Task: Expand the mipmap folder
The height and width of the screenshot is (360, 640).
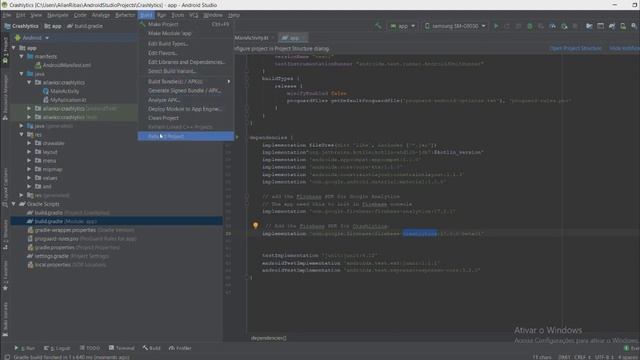Action: (x=29, y=169)
